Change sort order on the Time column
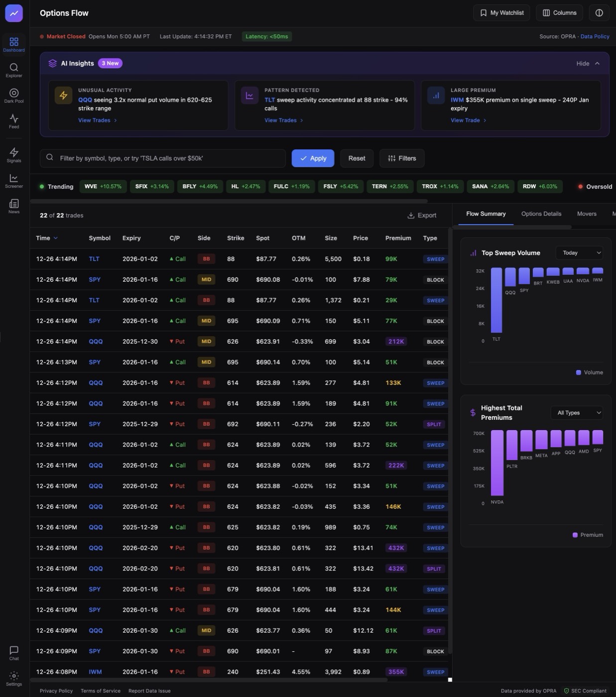616x697 pixels. click(x=47, y=238)
